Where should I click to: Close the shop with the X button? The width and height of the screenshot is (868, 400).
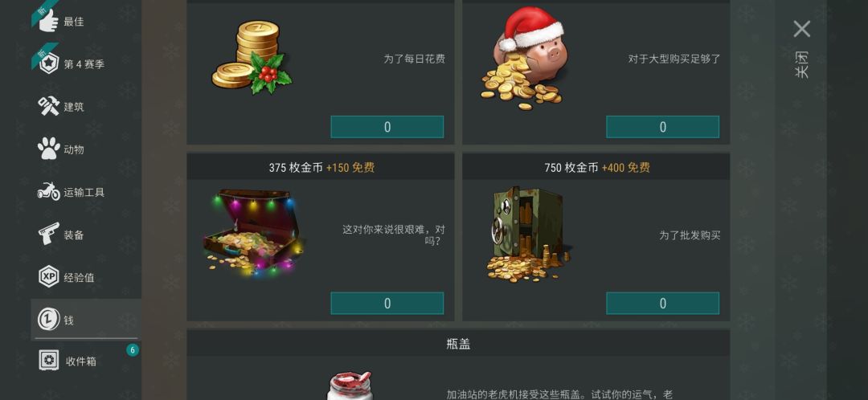tap(801, 29)
